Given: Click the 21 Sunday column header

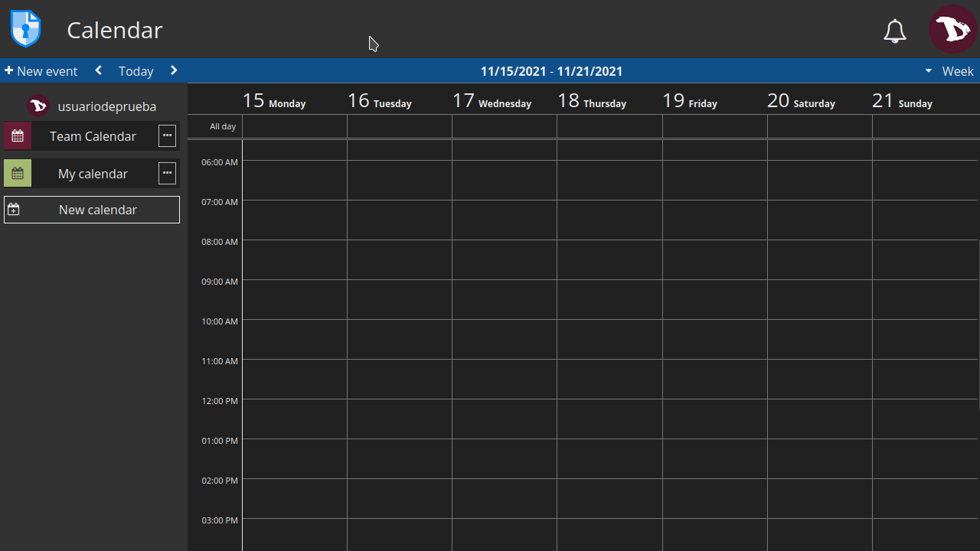Looking at the screenshot, I should (903, 101).
